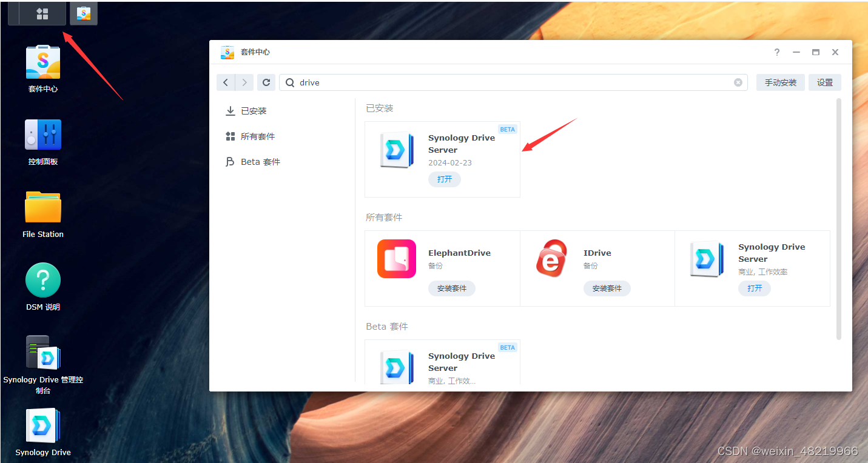Viewport: 868px width, 463px height.
Task: Click the BETA badge on installed package
Action: point(508,129)
